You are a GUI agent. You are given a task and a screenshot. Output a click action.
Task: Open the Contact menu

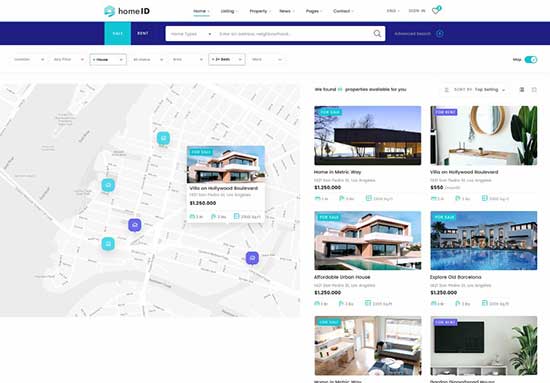click(x=343, y=11)
